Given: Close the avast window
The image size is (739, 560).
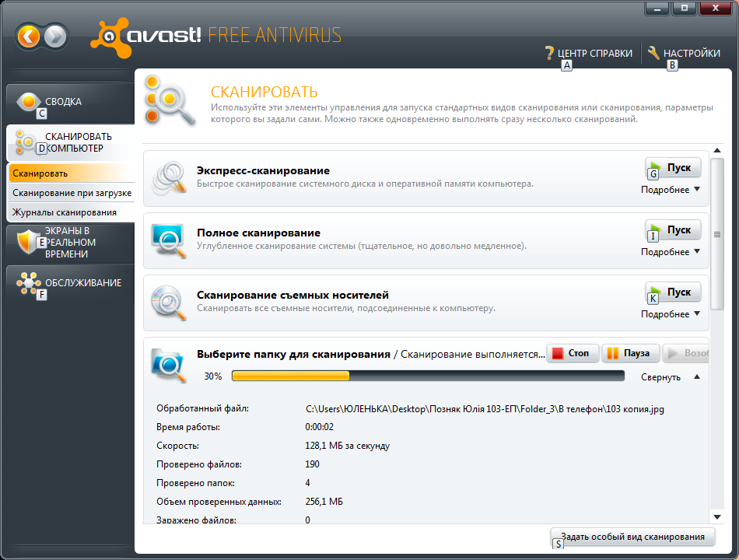Looking at the screenshot, I should pyautogui.click(x=715, y=8).
